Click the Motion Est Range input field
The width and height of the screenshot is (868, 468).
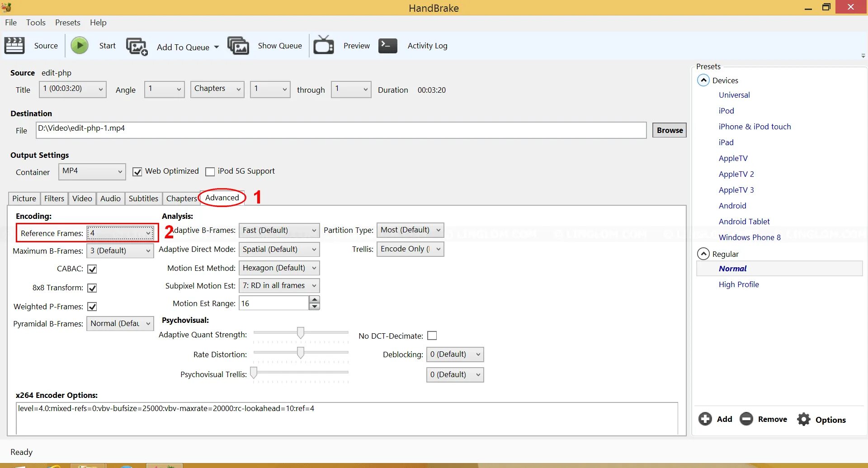274,303
